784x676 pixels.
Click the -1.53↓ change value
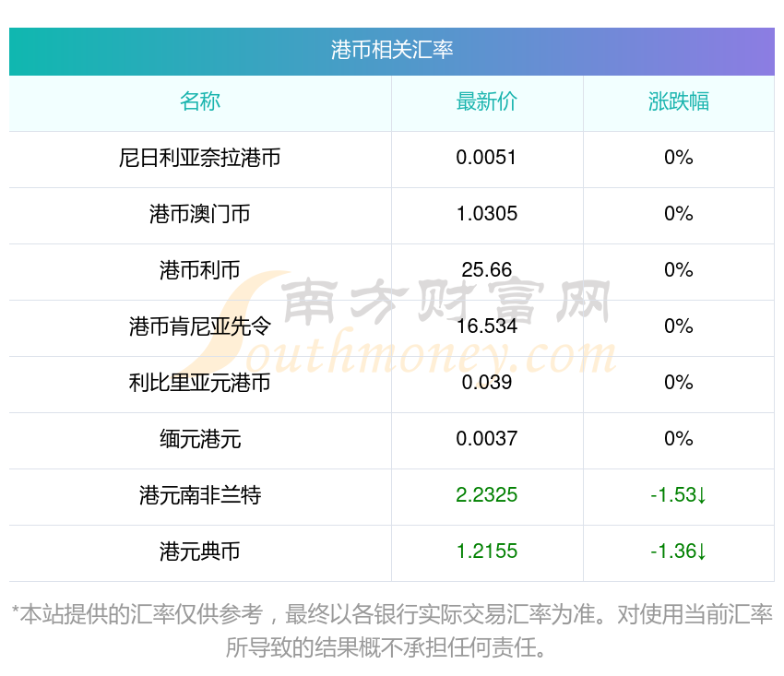[x=679, y=495]
